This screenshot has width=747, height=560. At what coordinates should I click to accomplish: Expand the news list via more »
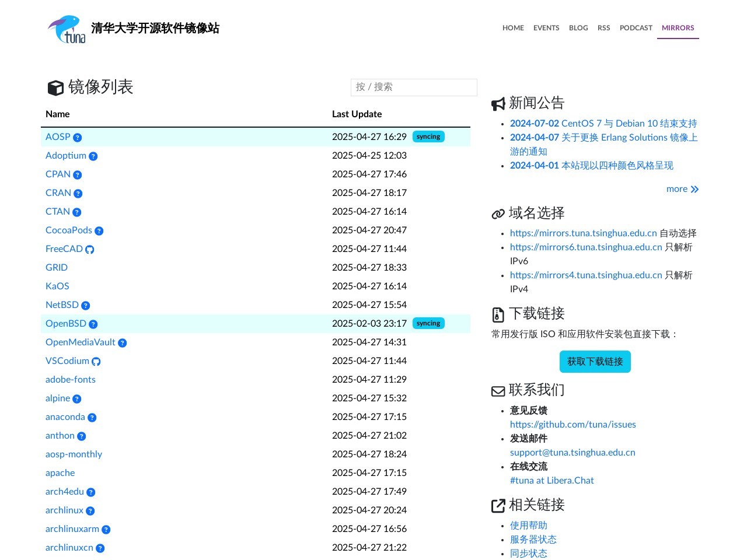(x=682, y=189)
